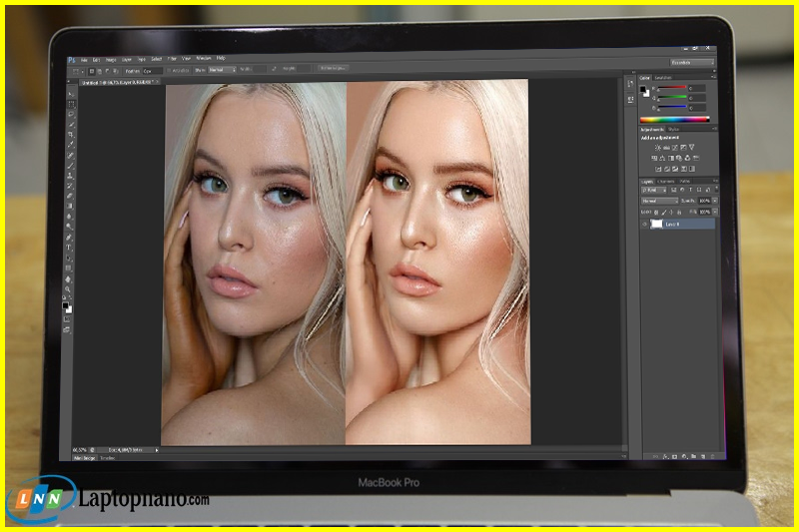Open the layer blend mode dropdown
The image size is (799, 532).
click(658, 201)
